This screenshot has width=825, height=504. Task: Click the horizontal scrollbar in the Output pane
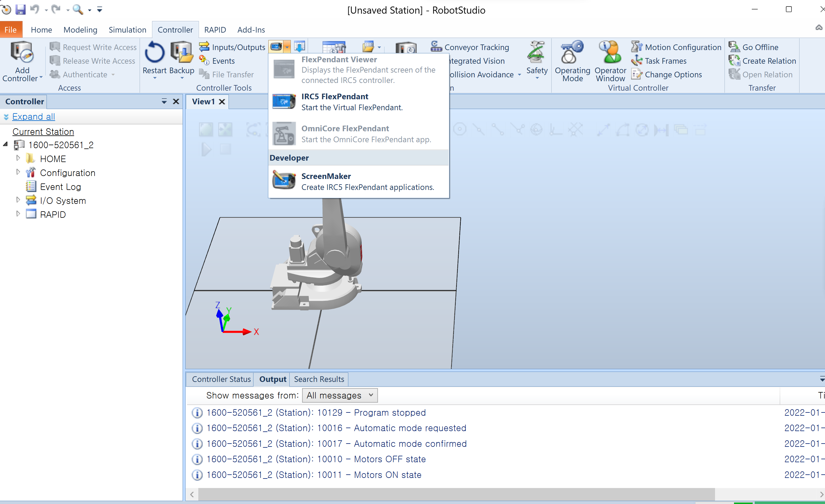(456, 494)
